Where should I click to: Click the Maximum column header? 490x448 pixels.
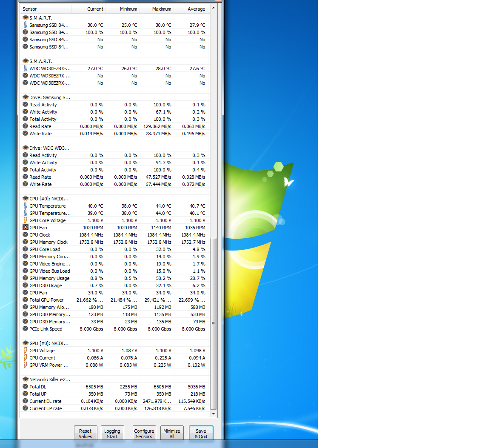[x=157, y=9]
